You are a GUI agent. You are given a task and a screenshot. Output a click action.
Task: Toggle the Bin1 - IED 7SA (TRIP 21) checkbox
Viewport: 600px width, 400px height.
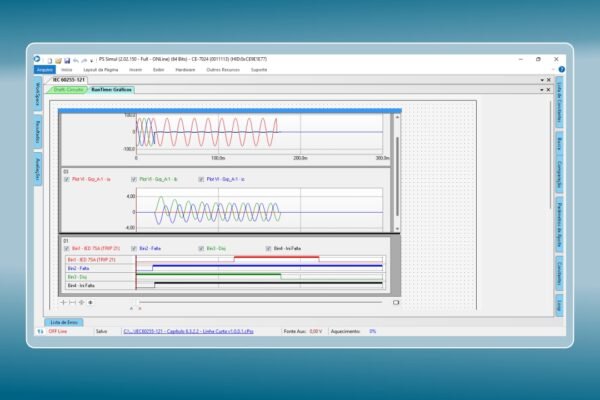(x=67, y=248)
